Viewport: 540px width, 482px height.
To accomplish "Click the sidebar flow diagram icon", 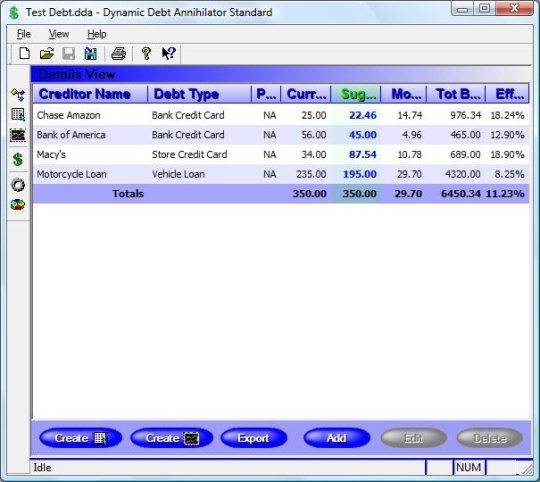I will [x=18, y=95].
